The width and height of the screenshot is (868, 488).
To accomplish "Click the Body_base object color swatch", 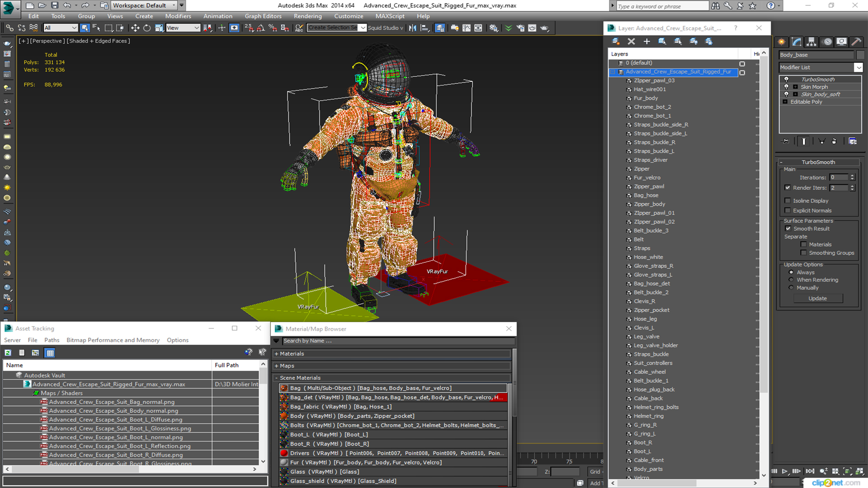I will click(x=860, y=55).
